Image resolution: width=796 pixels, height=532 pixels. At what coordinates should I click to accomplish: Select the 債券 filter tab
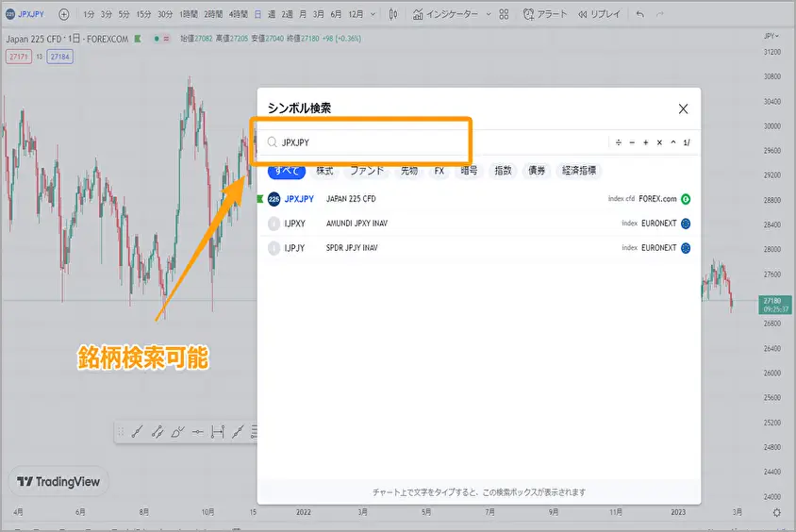[537, 171]
